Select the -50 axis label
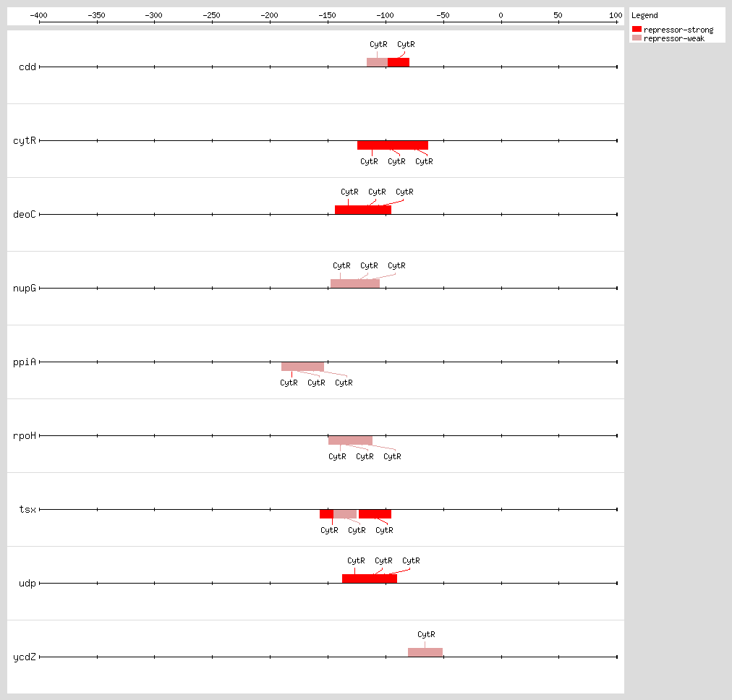 tap(443, 15)
